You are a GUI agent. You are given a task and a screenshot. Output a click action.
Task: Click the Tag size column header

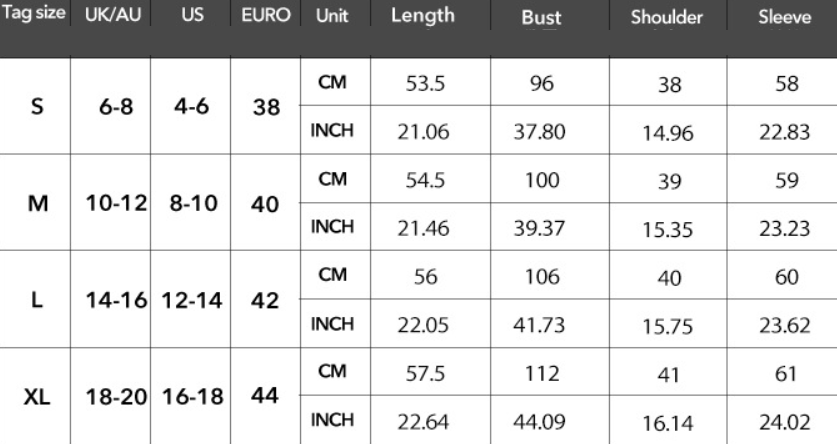tap(35, 16)
